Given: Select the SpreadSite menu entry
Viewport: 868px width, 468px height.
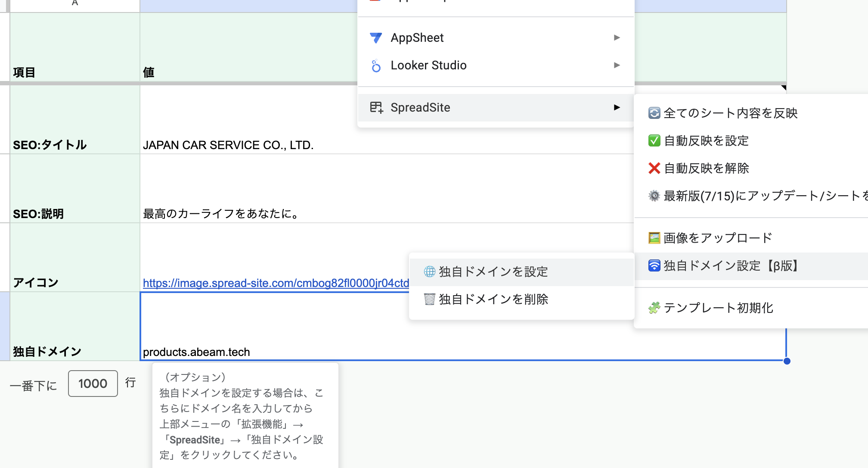Looking at the screenshot, I should 496,108.
